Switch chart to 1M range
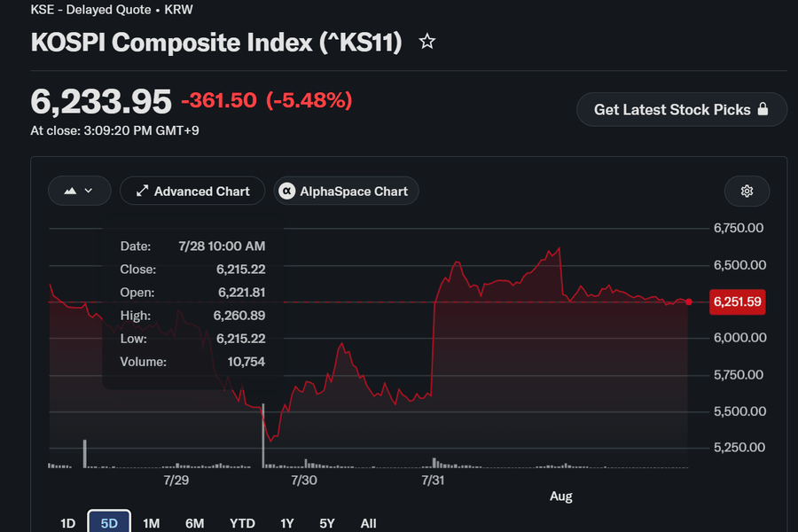The width and height of the screenshot is (798, 532). 151,523
